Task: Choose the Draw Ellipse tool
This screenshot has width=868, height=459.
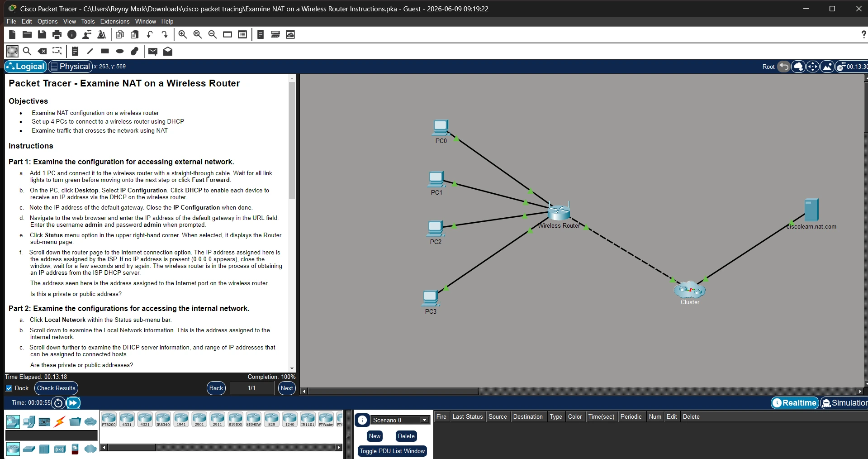Action: pos(120,51)
